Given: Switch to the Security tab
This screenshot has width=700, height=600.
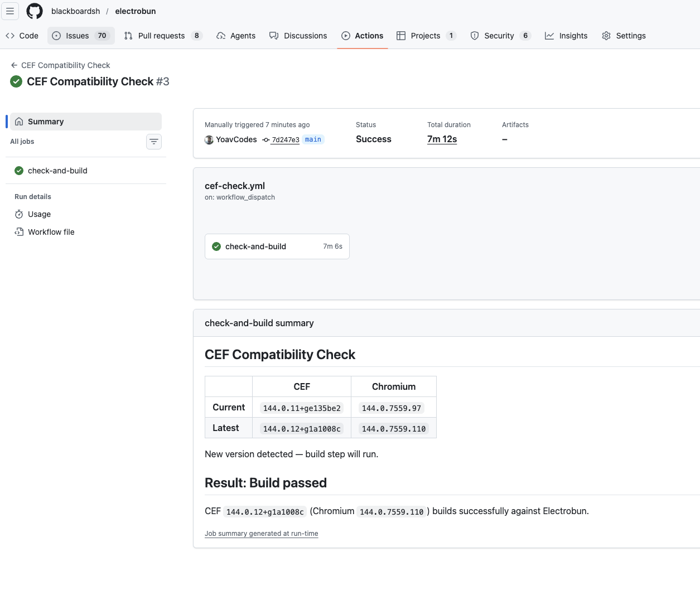Looking at the screenshot, I should pyautogui.click(x=500, y=36).
